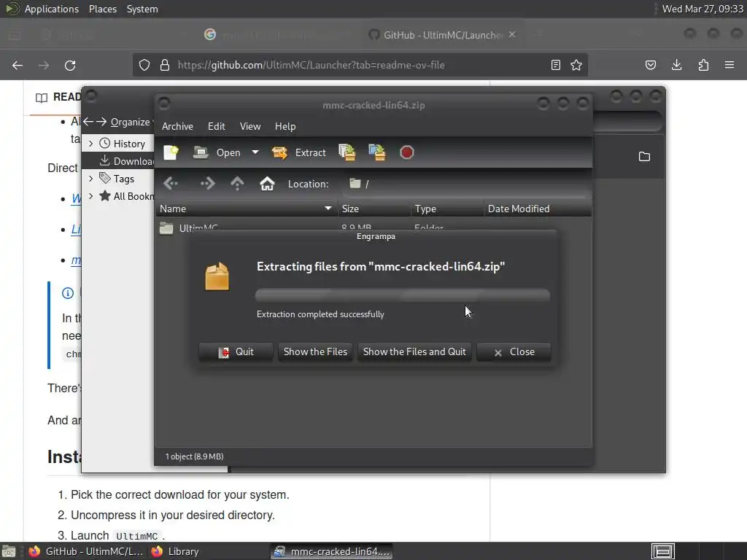Select the UltimMC folder row

click(x=373, y=227)
